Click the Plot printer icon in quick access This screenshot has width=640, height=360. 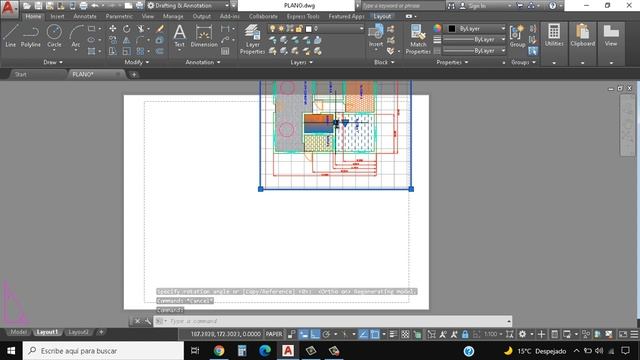click(x=83, y=6)
